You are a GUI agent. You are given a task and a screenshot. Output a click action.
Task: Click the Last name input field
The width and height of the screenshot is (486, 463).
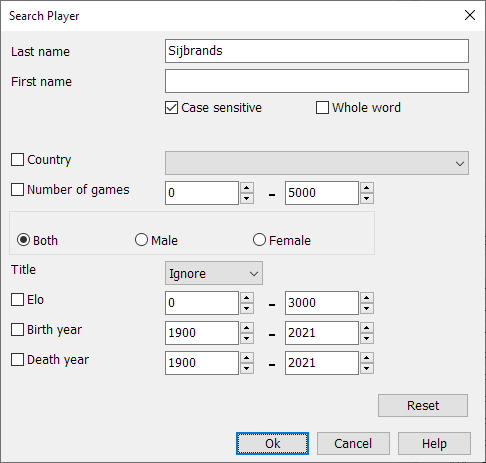(317, 51)
